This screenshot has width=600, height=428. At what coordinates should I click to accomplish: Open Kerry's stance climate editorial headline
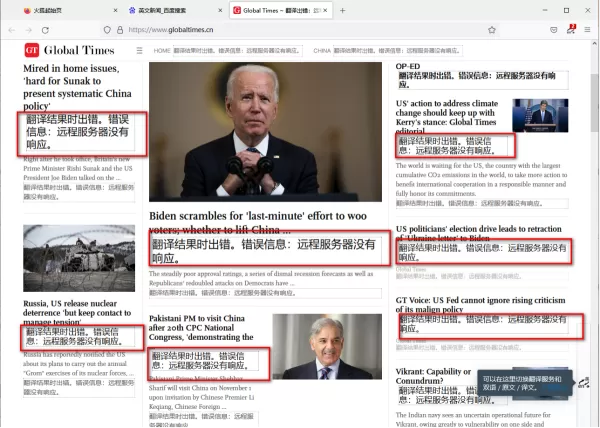pyautogui.click(x=447, y=117)
